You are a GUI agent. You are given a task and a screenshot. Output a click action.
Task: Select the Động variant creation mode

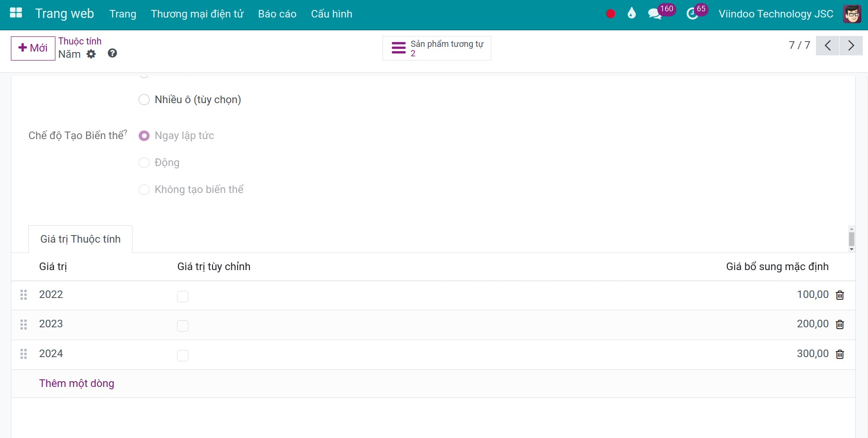tap(144, 163)
